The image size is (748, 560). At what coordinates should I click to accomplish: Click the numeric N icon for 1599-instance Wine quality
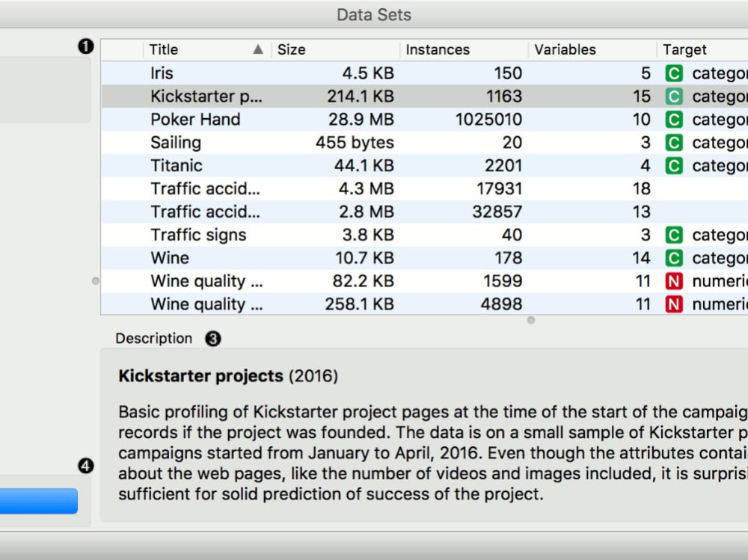[x=674, y=281]
